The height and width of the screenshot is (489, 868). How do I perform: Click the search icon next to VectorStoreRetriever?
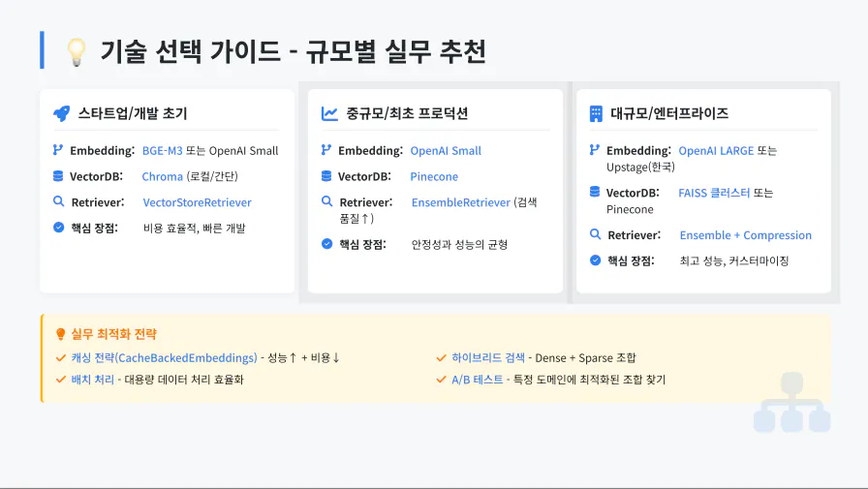coord(58,201)
